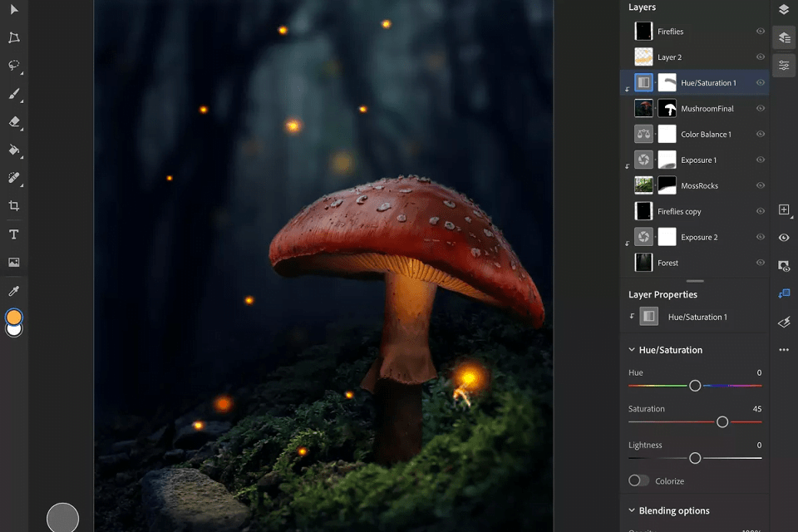This screenshot has width=798, height=532.
Task: Expand the Blending options section
Action: (x=632, y=510)
